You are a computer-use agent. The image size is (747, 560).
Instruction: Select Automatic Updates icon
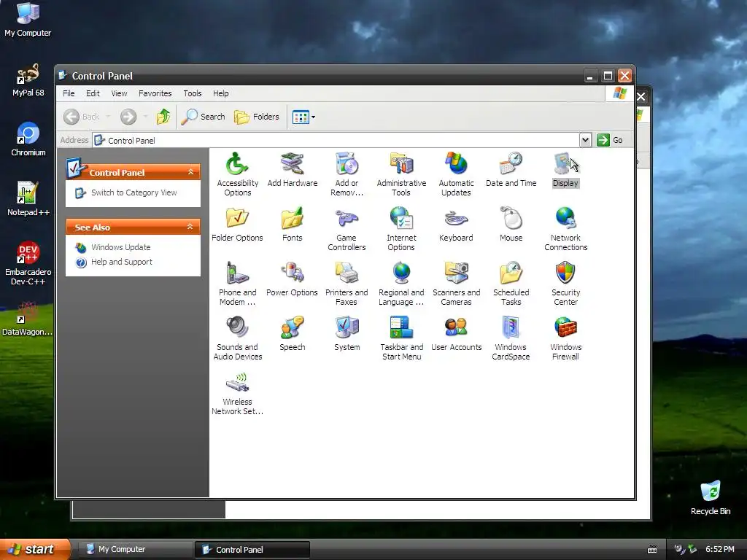coord(456,164)
